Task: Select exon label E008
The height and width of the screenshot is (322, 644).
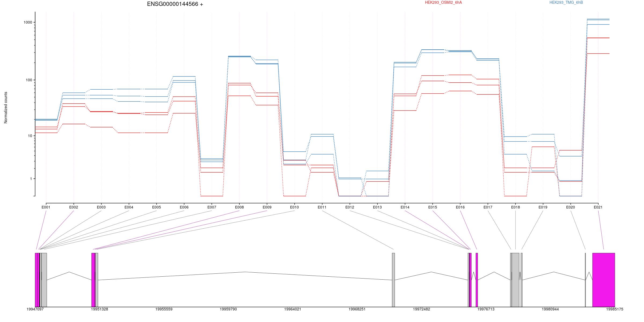Action: [x=239, y=207]
